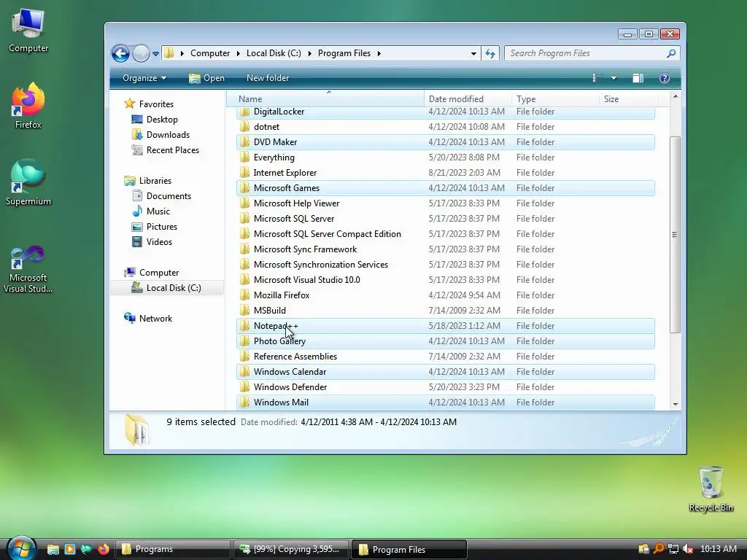
Task: Open the Music library
Action: pyautogui.click(x=158, y=211)
